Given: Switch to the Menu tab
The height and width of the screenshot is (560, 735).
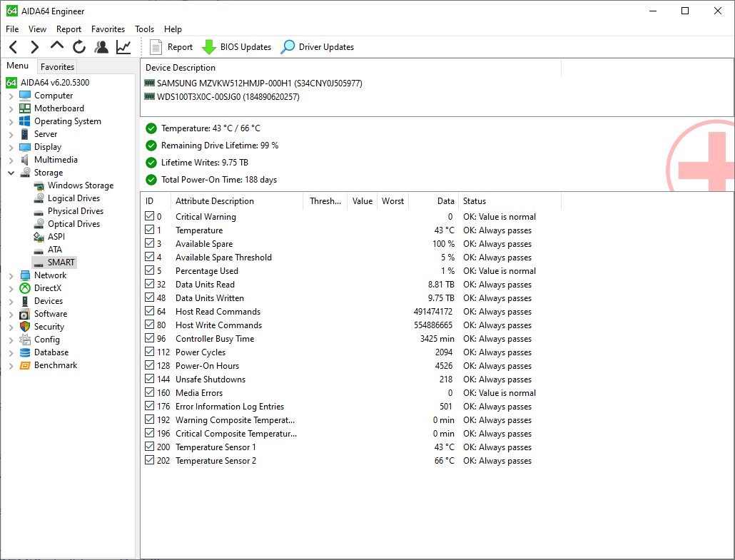Looking at the screenshot, I should (17, 66).
